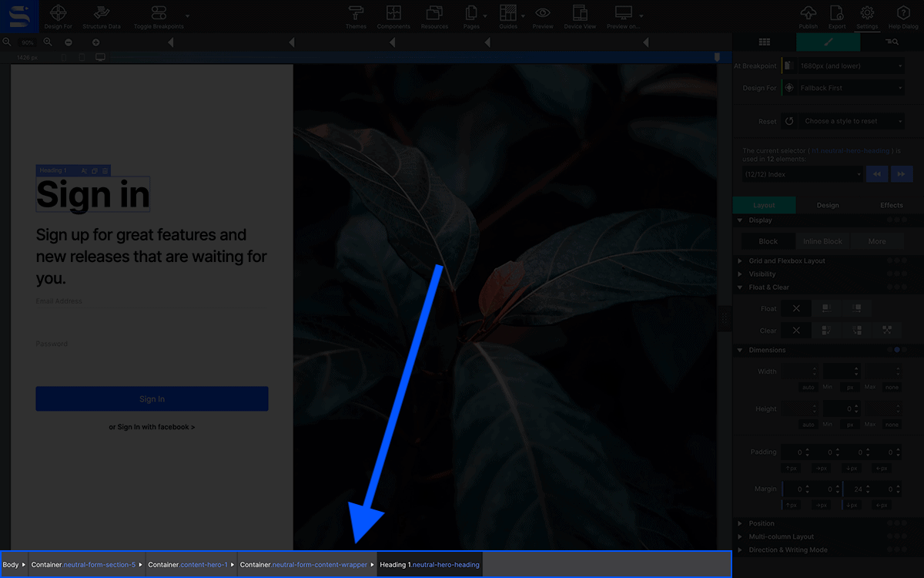Screen dimensions: 924x578
Task: Set display to Block
Action: tap(768, 241)
